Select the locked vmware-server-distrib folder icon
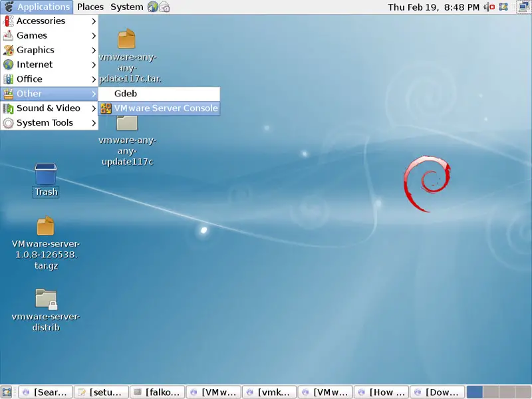 click(46, 299)
